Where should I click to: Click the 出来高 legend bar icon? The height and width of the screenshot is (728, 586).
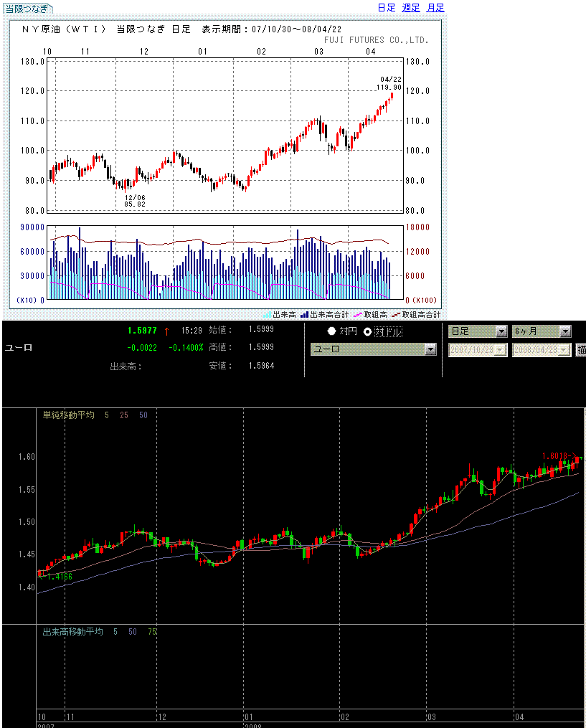coord(267,314)
